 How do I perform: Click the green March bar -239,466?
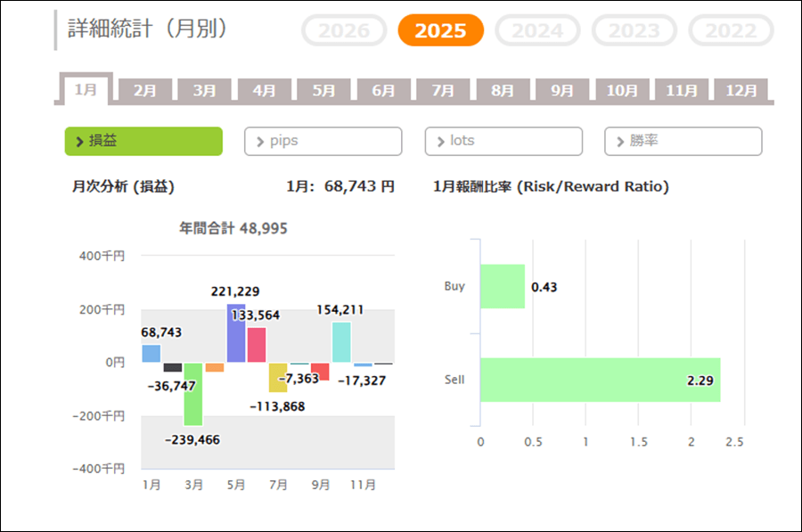pos(193,394)
